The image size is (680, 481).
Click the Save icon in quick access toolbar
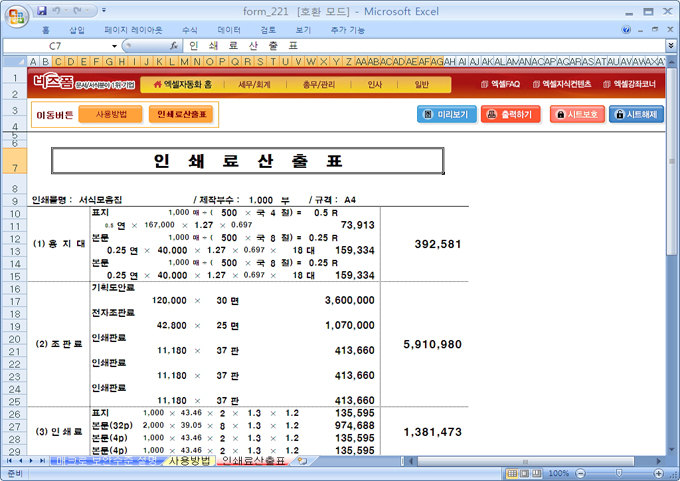(42, 11)
